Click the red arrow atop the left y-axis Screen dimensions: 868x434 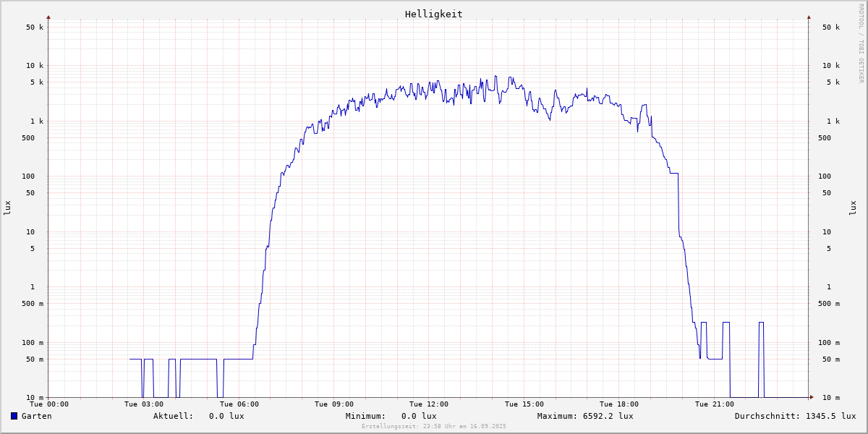pyautogui.click(x=48, y=17)
